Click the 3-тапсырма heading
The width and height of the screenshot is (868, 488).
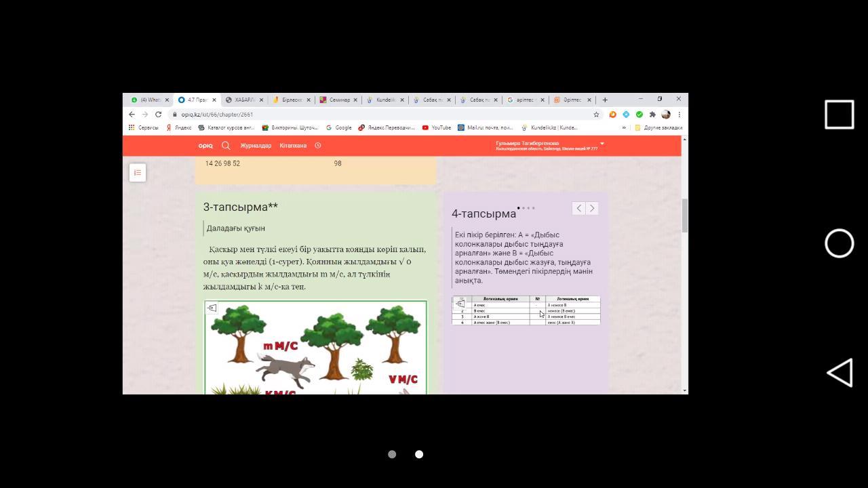click(240, 207)
